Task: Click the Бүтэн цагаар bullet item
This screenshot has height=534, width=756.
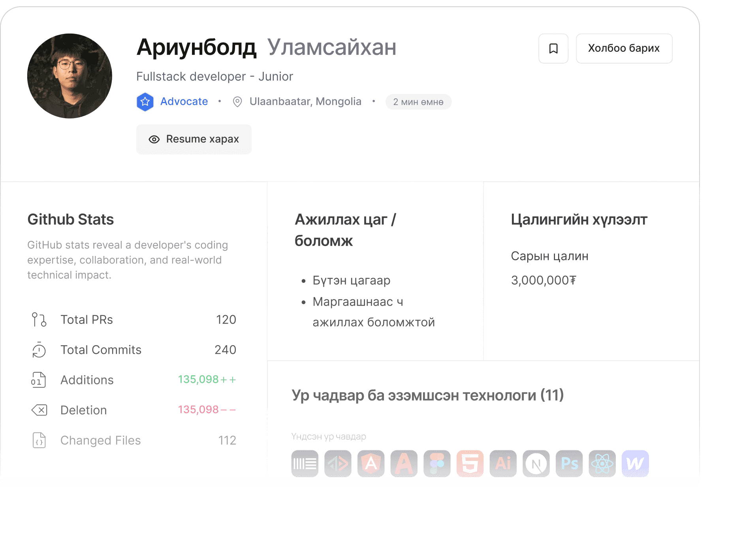Action: [352, 280]
